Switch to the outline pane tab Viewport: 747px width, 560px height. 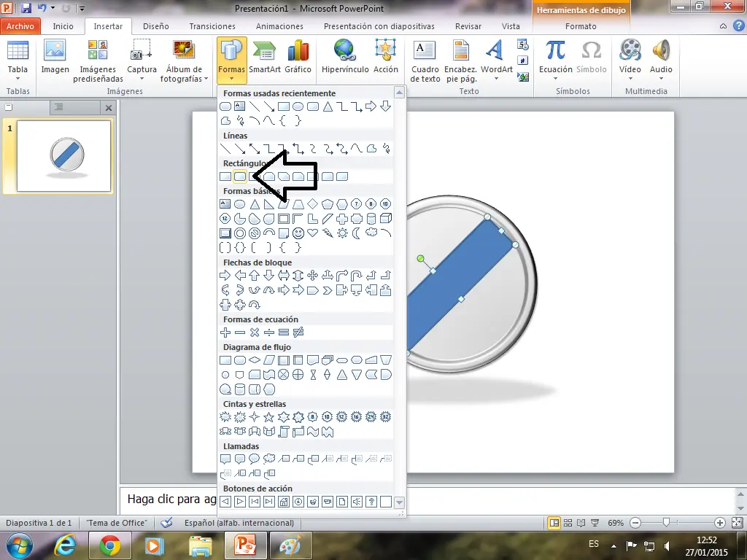tap(58, 107)
